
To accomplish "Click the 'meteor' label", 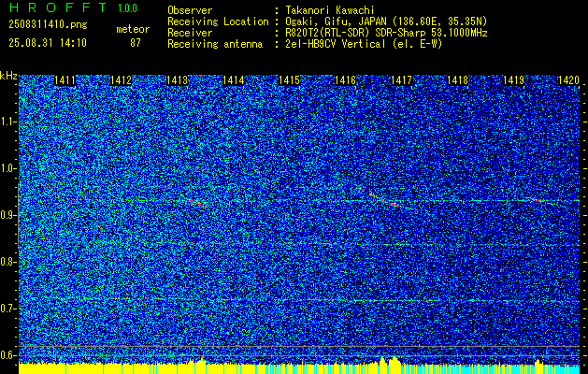I will point(133,29).
